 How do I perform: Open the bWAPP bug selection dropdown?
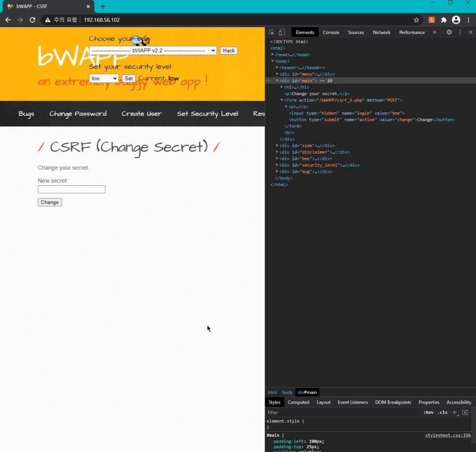tap(153, 50)
